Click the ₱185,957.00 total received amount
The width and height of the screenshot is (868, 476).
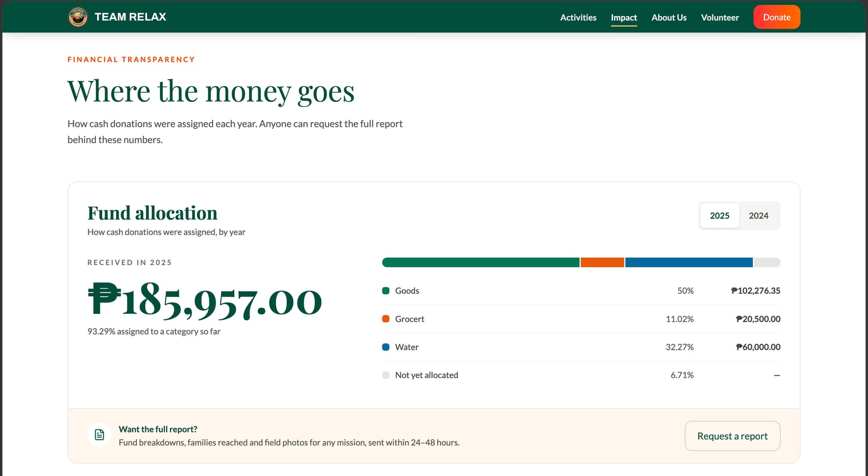click(x=205, y=300)
